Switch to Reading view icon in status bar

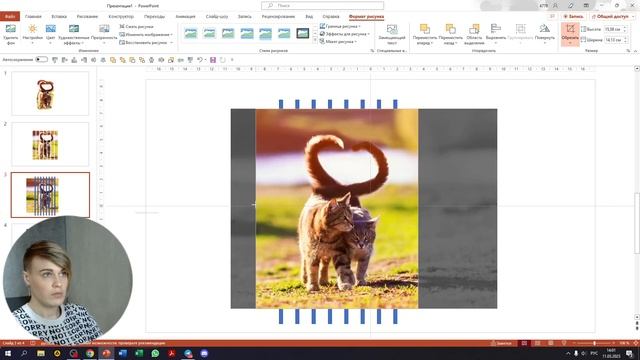click(551, 343)
